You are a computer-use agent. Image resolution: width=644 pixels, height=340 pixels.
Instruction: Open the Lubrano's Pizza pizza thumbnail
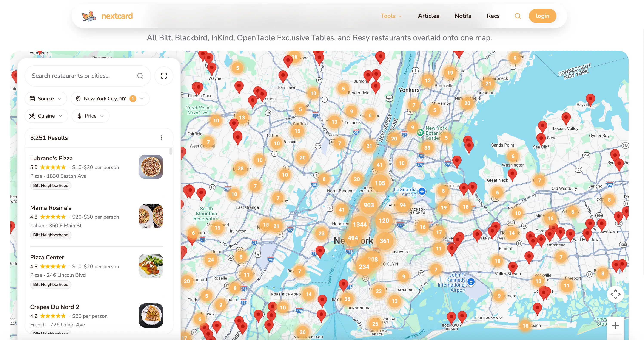click(x=151, y=167)
